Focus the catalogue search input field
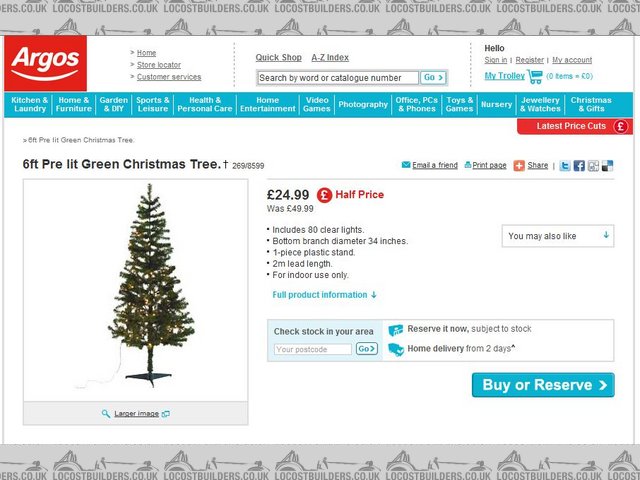640x480 pixels. (x=338, y=78)
